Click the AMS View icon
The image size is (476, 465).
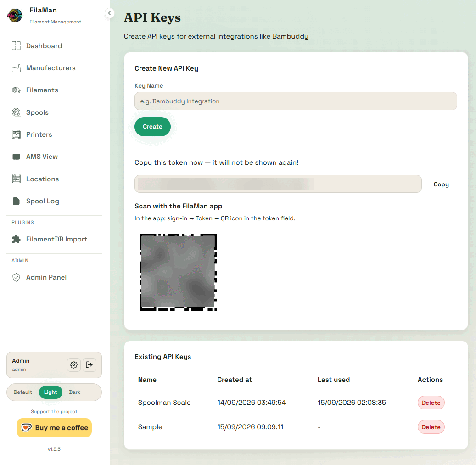(16, 157)
